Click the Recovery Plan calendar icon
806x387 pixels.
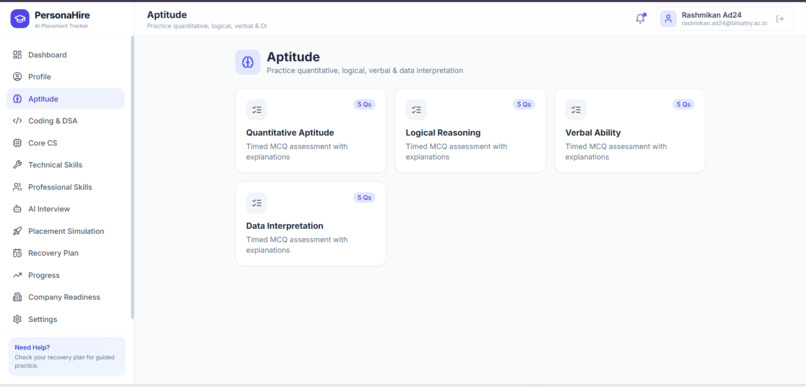(17, 253)
